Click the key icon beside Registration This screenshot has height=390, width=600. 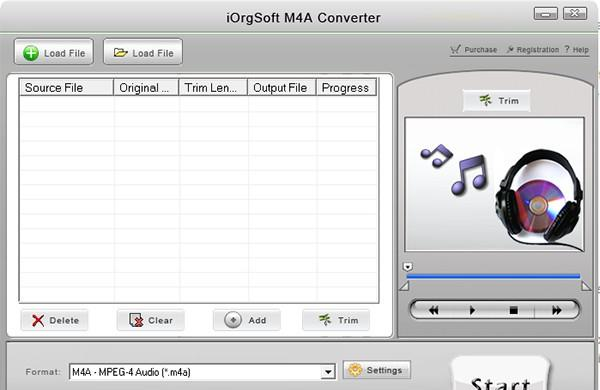[510, 49]
